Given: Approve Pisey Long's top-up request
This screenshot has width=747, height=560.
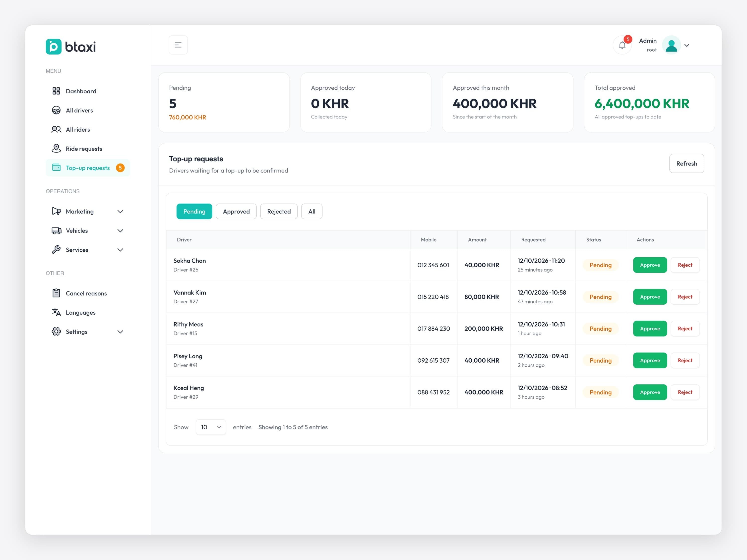Looking at the screenshot, I should coord(650,360).
